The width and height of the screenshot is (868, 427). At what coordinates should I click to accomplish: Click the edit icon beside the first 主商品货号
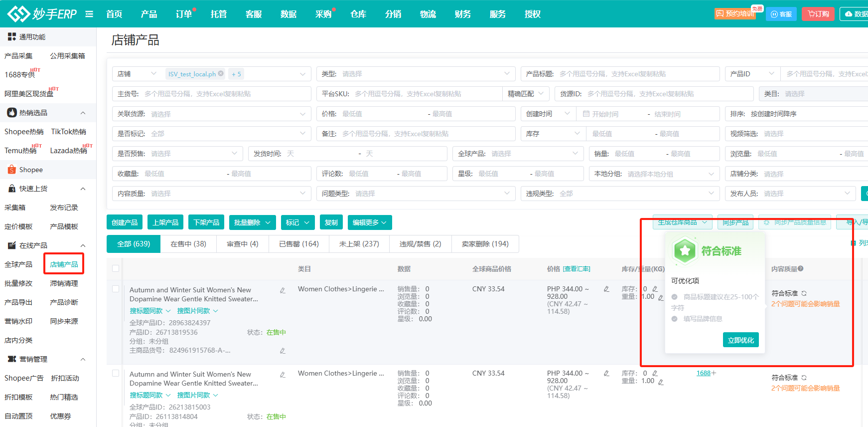[x=283, y=351]
